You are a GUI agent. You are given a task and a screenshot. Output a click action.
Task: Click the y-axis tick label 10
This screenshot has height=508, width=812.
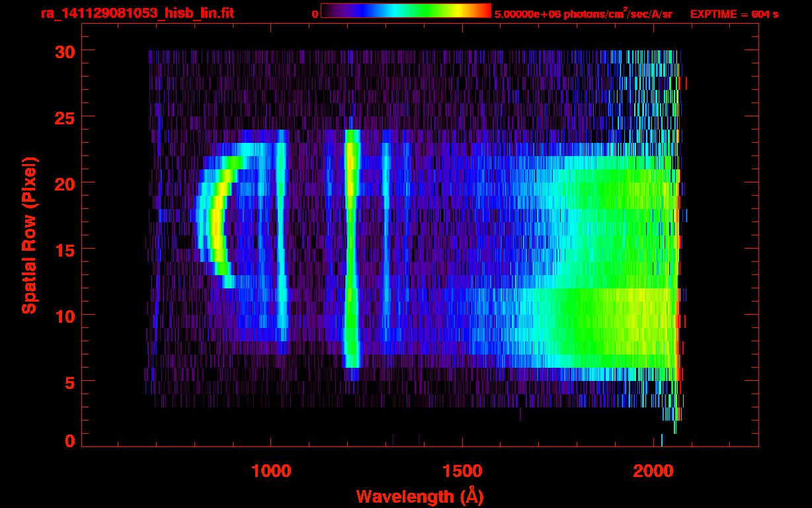point(65,316)
